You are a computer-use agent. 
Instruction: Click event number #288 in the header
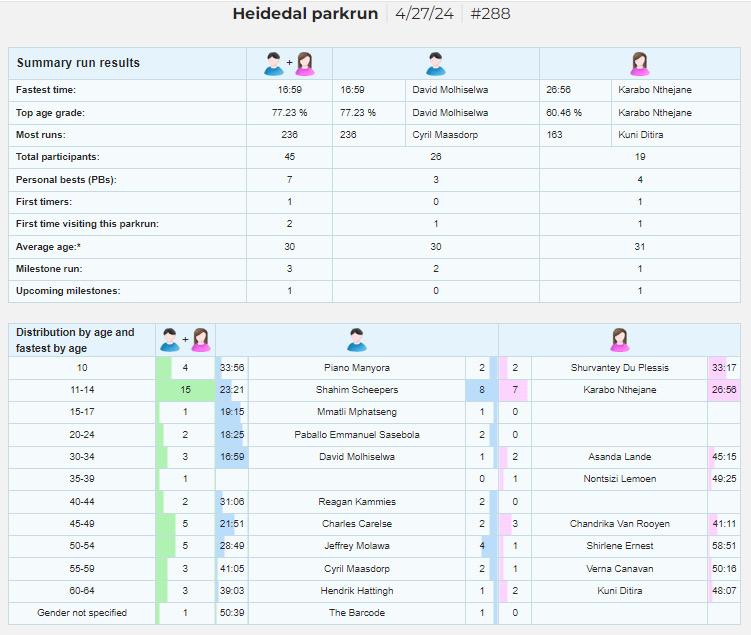490,13
